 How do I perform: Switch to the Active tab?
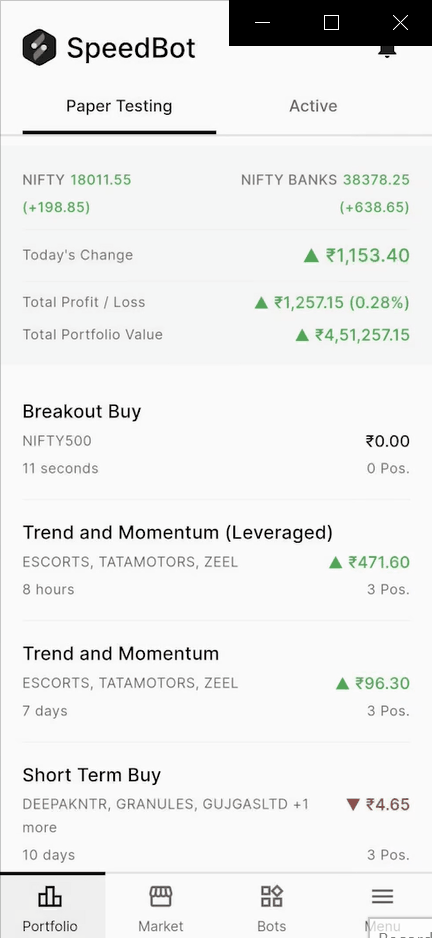(313, 106)
